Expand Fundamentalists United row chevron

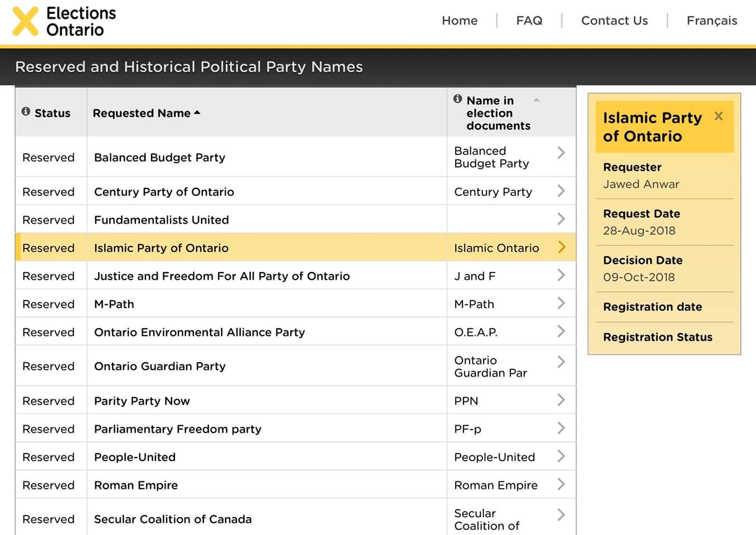pyautogui.click(x=561, y=219)
